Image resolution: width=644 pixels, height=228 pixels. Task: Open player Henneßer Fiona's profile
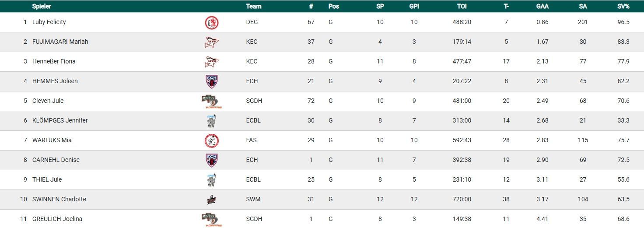click(x=54, y=62)
